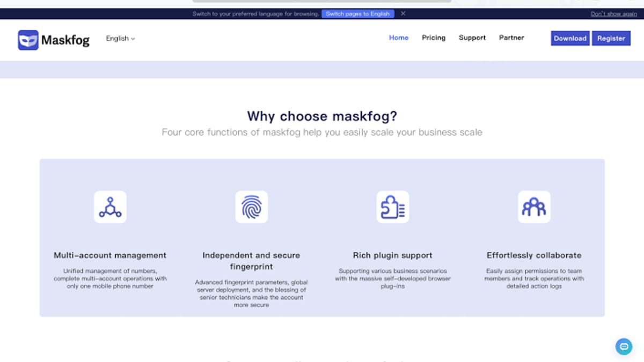Viewport: 644px width, 362px height.
Task: Open the Partner menu item
Action: click(x=511, y=38)
